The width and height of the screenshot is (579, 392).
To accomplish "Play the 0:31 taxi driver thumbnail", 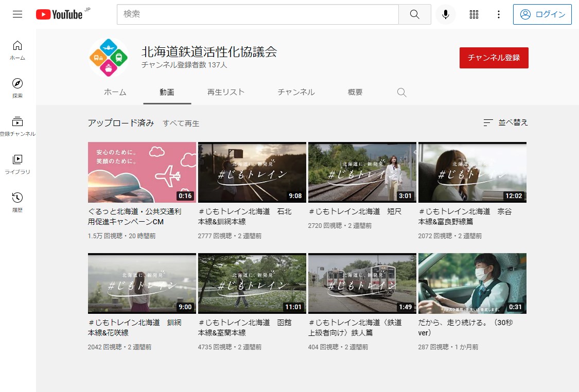I will tap(472, 283).
